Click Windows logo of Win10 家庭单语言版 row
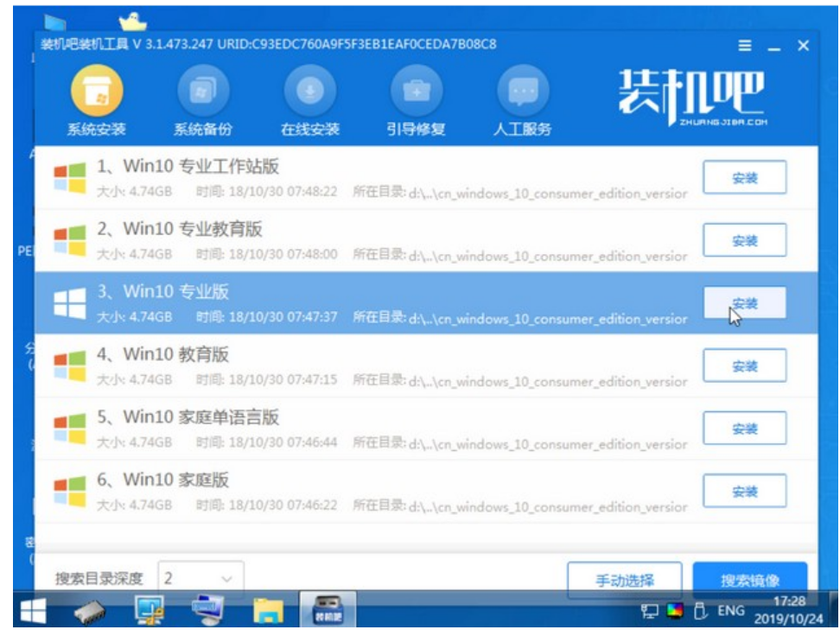 point(70,429)
